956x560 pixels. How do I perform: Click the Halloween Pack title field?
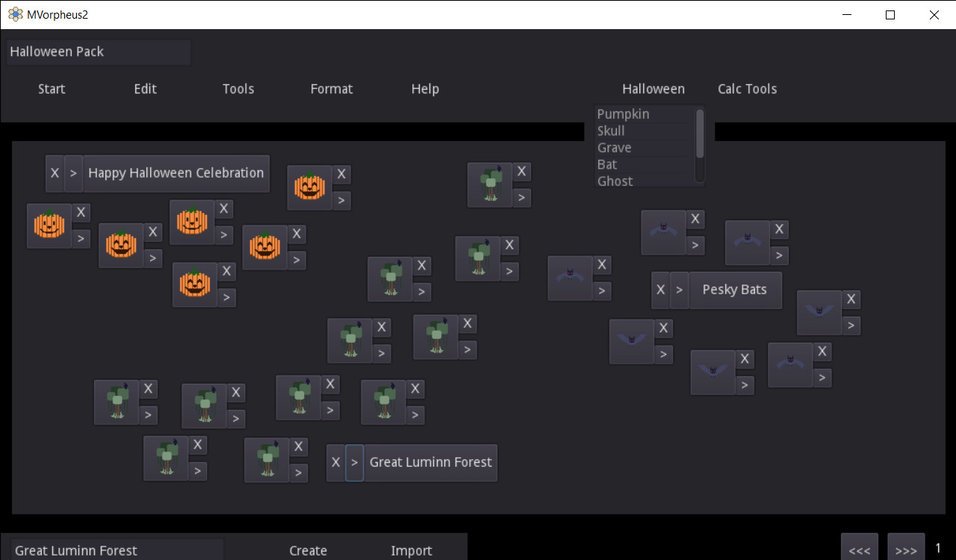click(99, 52)
